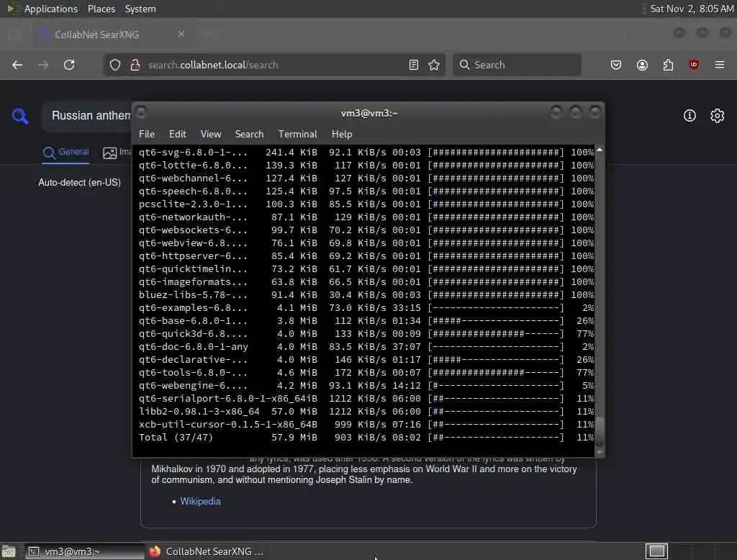This screenshot has width=737, height=560.
Task: Open the Firefox account icon
Action: click(642, 65)
